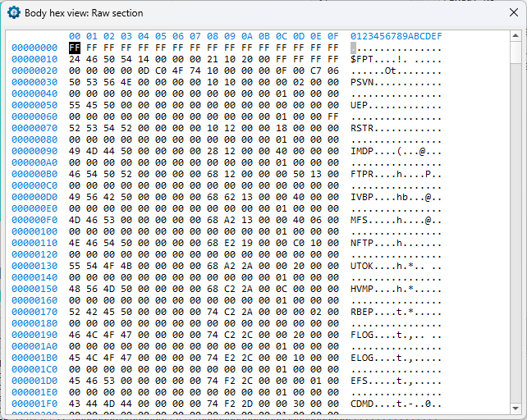Click the ELOG ASCII text
527x420 pixels.
[362, 358]
